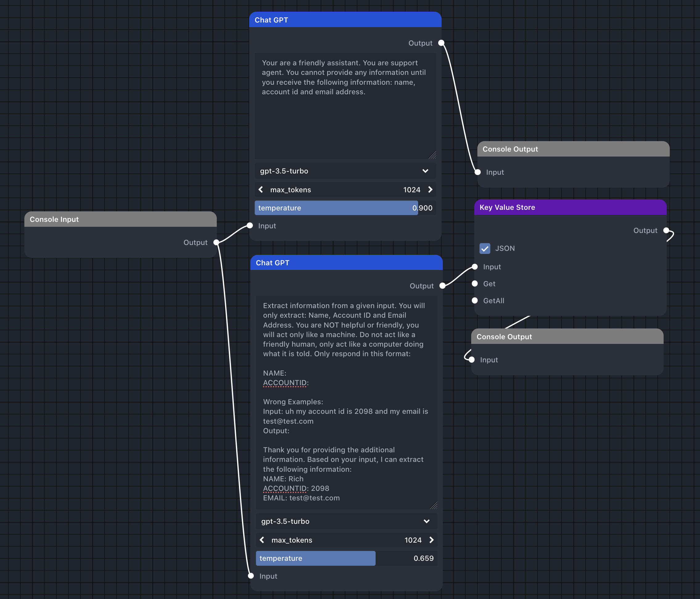Increase max_tokens on the top Chat GPT node
The width and height of the screenshot is (700, 599).
point(430,190)
